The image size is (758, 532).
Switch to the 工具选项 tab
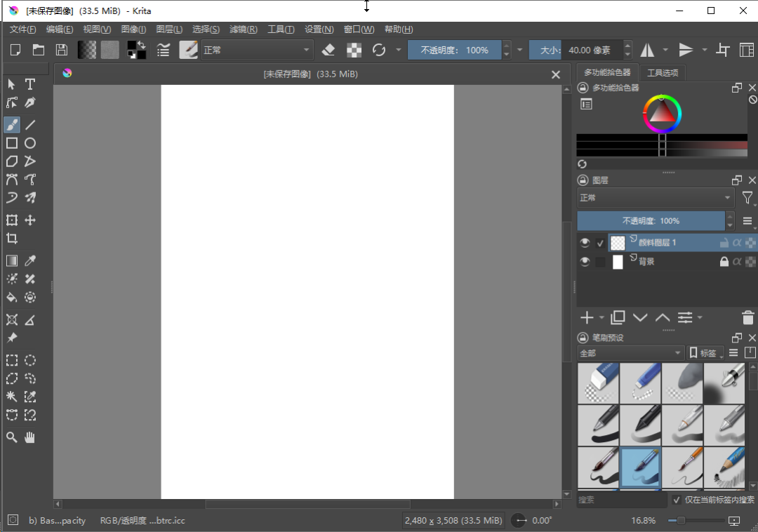tap(662, 72)
